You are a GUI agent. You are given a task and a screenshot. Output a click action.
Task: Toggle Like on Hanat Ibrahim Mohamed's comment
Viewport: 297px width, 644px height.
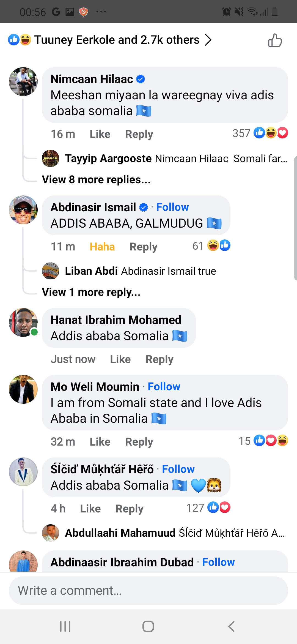120,359
